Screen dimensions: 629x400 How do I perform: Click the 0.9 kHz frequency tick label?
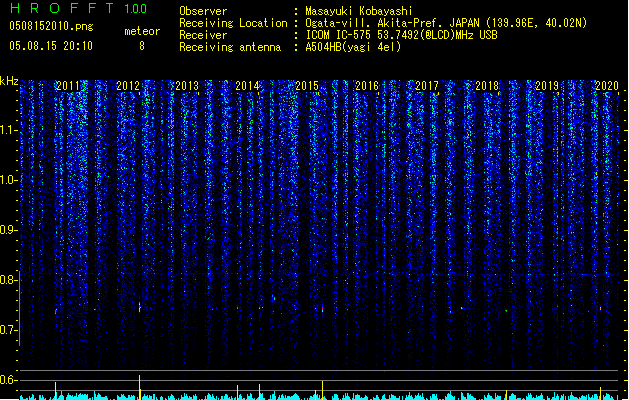(8, 230)
